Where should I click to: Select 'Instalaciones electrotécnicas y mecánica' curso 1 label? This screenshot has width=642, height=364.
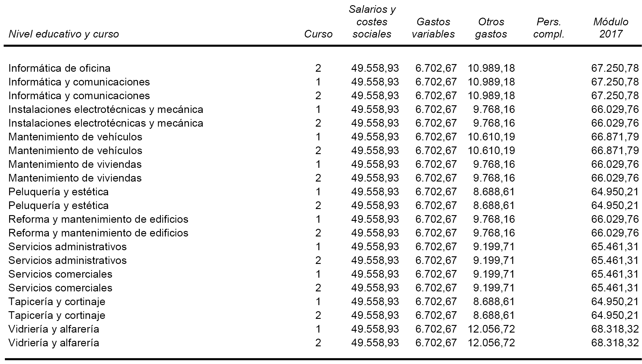[106, 109]
